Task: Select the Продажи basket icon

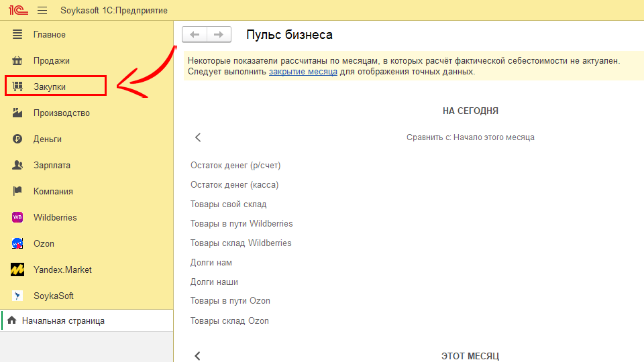Action: (x=18, y=60)
